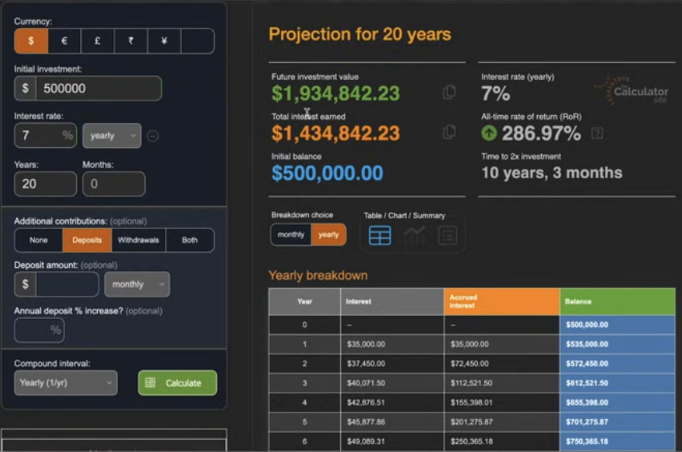The height and width of the screenshot is (452, 682).
Task: Select the blank no-currency button
Action: (x=198, y=41)
